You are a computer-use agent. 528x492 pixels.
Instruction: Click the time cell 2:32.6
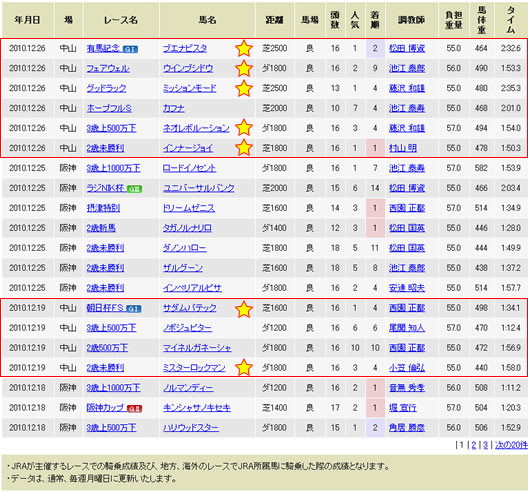[511, 48]
